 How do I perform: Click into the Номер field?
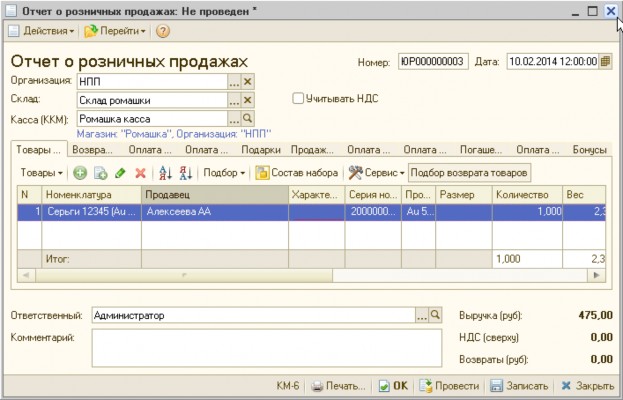[x=433, y=61]
